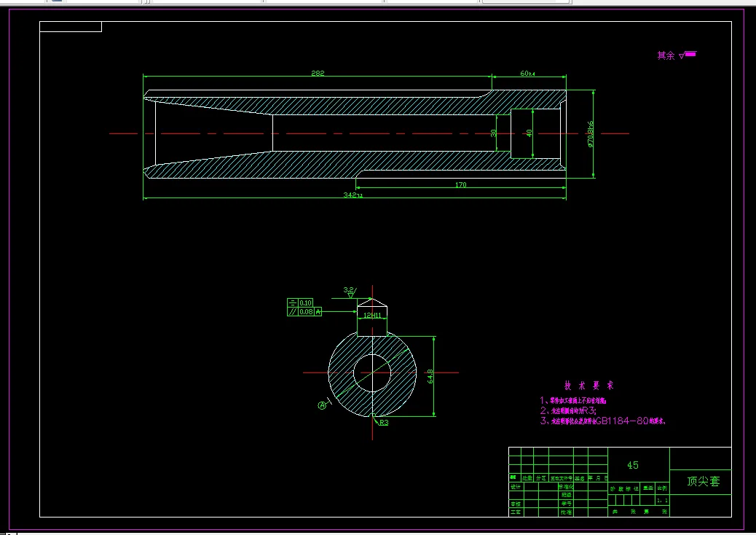Click the 批准 cell in title block
This screenshot has height=535, width=756.
[x=566, y=512]
